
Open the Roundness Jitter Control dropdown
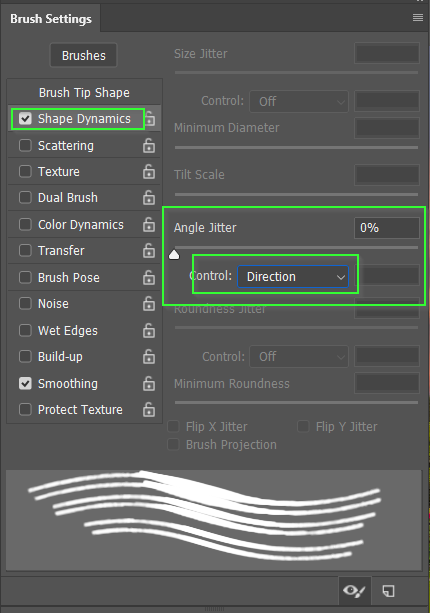coord(299,357)
